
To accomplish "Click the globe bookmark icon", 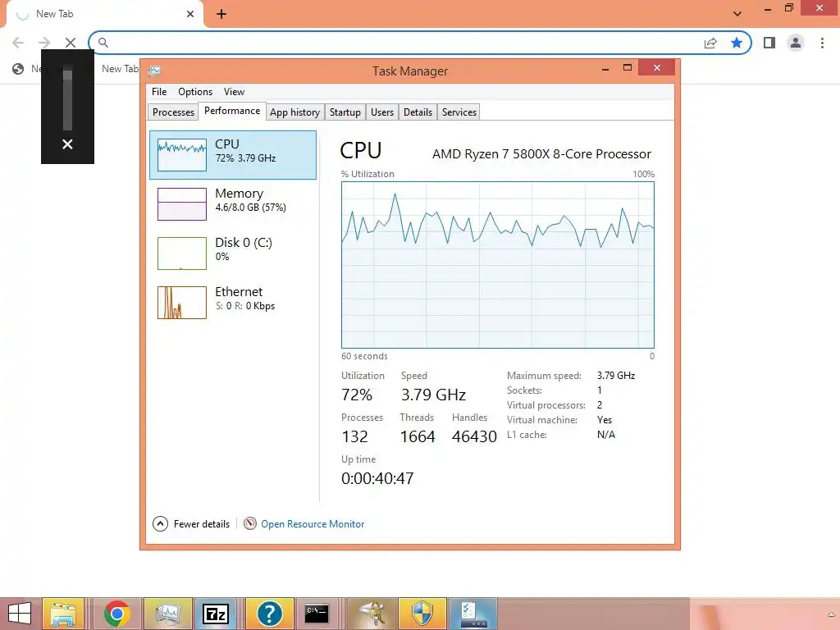I will pos(18,69).
